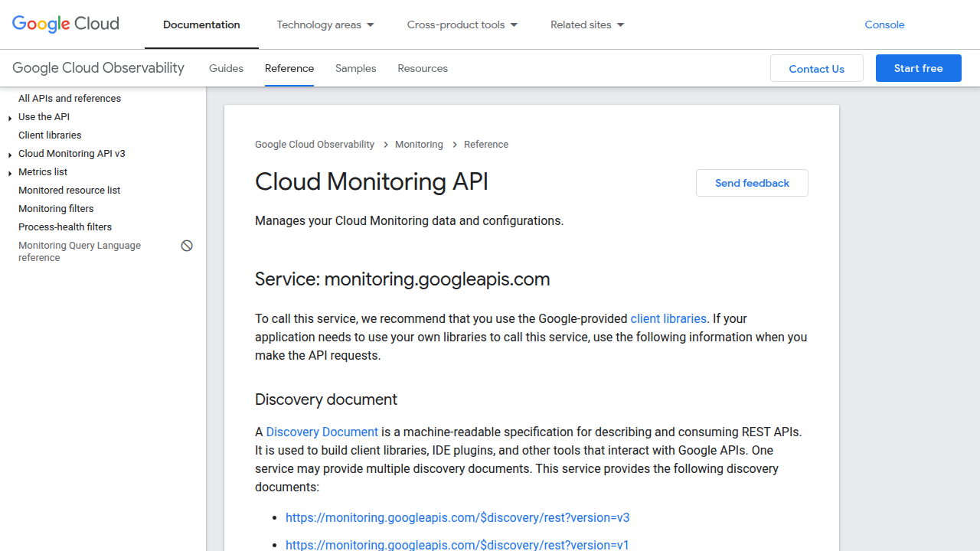Expand the Metrics list arrow
980x551 pixels.
pos(10,173)
